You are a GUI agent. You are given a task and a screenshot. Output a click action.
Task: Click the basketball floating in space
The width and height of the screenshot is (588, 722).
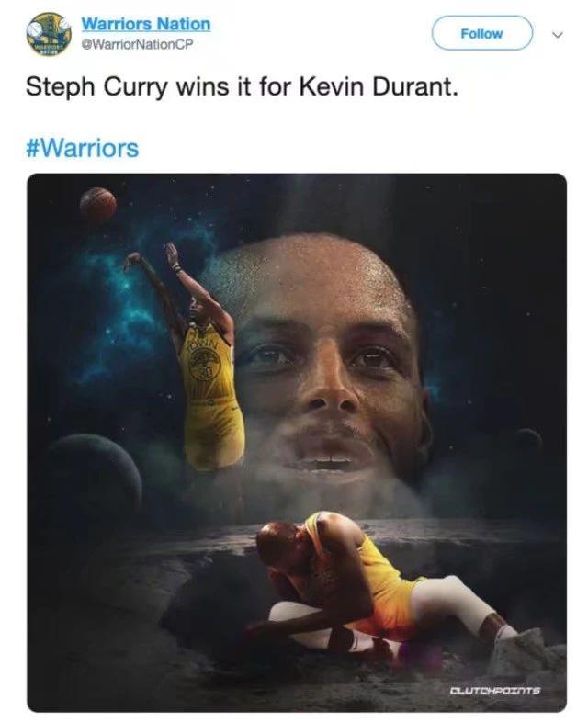pyautogui.click(x=98, y=205)
